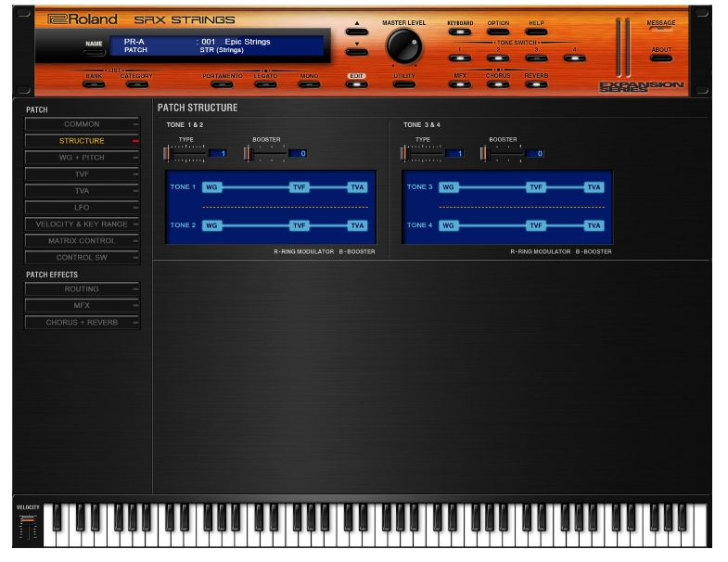Toggle Tone Switch 3
This screenshot has width=728, height=562.
pyautogui.click(x=536, y=58)
